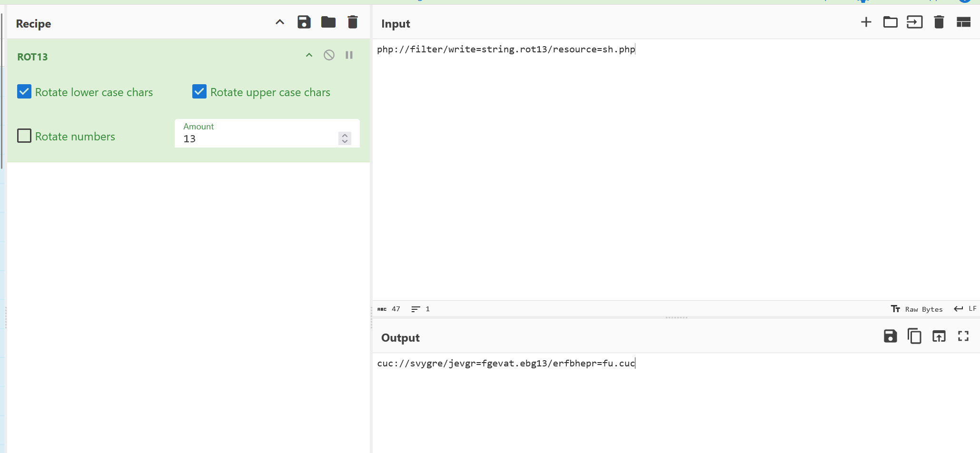Open a folder as input
Screen dimensions: 980x453
[890, 22]
